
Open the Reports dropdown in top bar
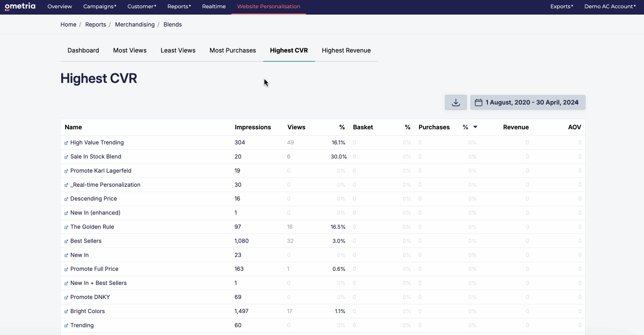(179, 7)
